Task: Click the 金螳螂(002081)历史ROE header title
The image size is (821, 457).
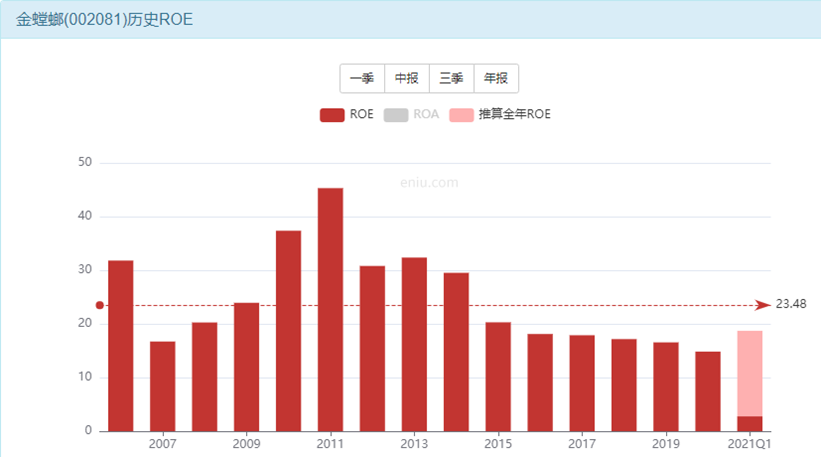Action: [104, 19]
